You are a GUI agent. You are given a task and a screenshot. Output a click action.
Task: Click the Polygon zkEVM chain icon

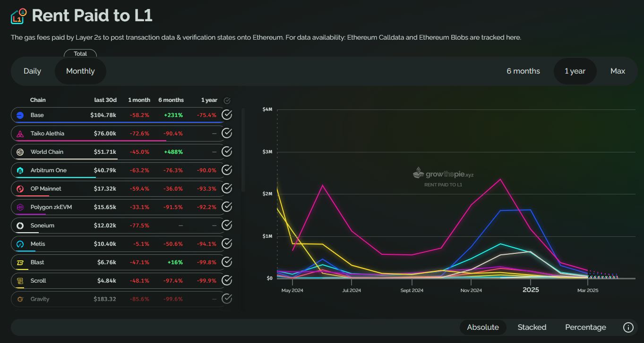tap(19, 207)
